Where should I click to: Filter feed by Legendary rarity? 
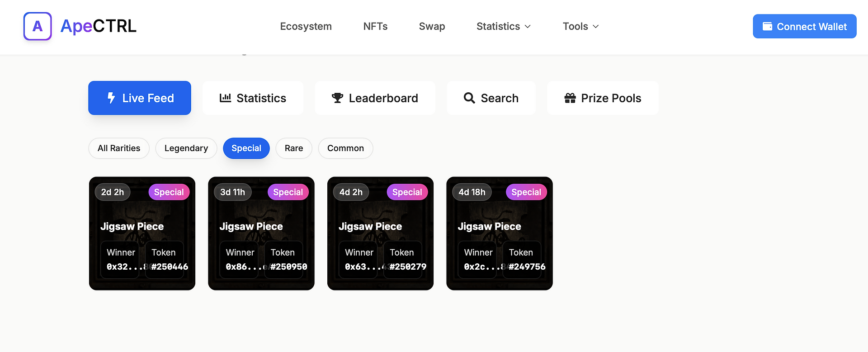click(x=186, y=148)
